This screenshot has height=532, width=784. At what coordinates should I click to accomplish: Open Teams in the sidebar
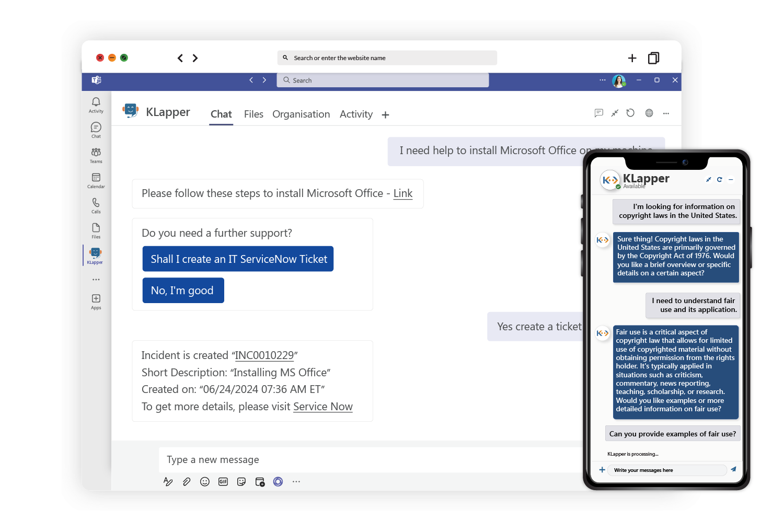click(x=96, y=155)
